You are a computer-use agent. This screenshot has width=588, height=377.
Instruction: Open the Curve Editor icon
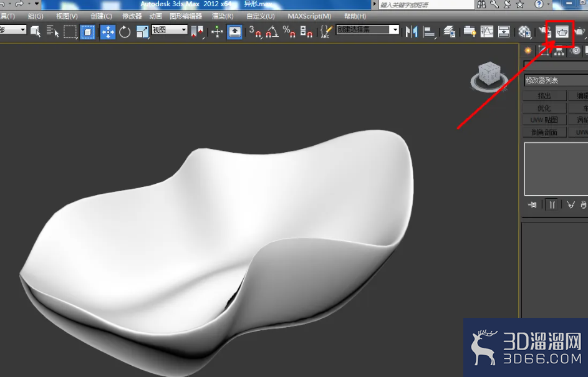click(x=487, y=32)
